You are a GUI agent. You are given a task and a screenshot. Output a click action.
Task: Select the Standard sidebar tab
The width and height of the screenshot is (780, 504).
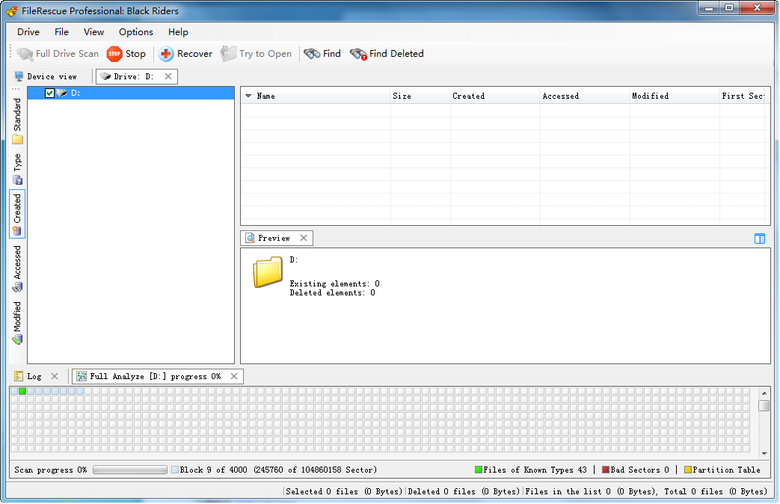17,120
